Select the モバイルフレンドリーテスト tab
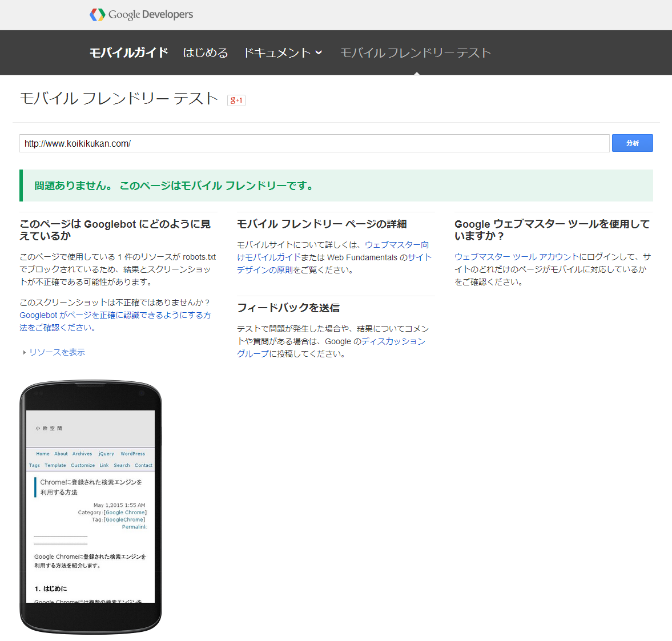Viewport: 672px width, 641px height. 415,53
